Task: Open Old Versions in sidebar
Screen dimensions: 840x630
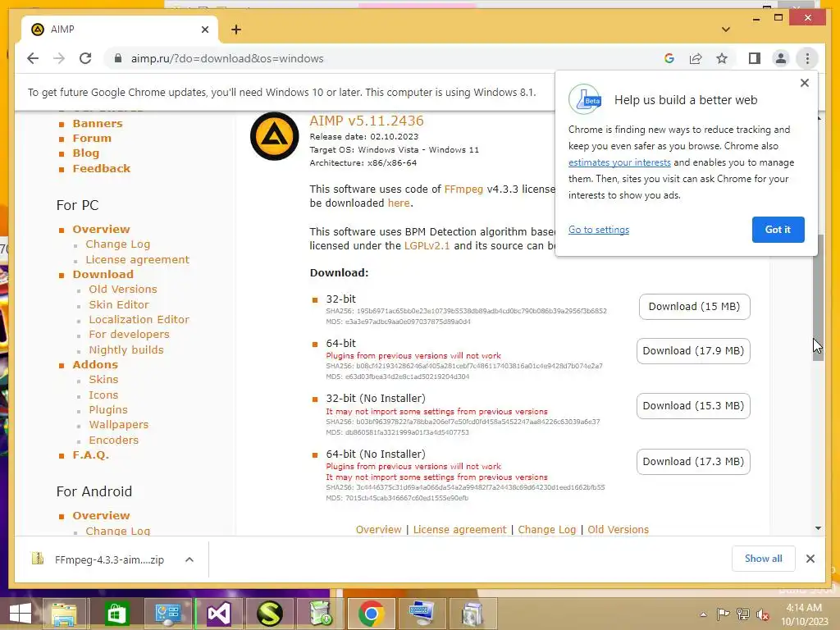Action: 123,290
